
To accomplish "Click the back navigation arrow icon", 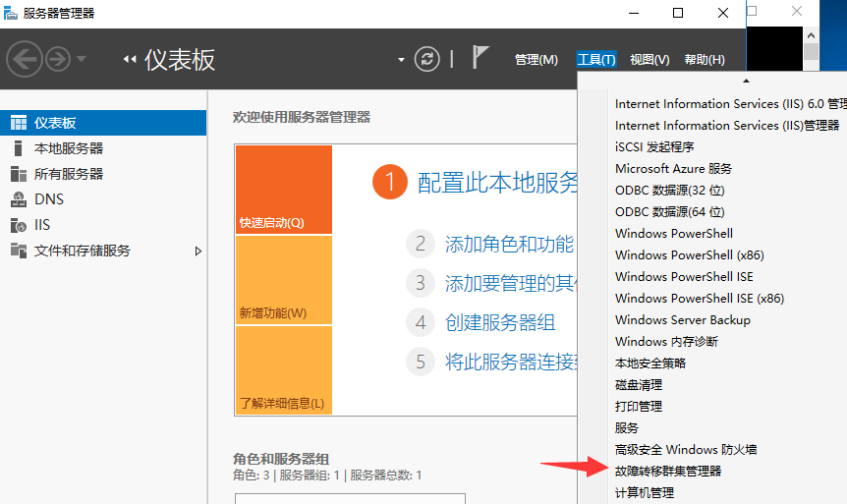I will [24, 59].
